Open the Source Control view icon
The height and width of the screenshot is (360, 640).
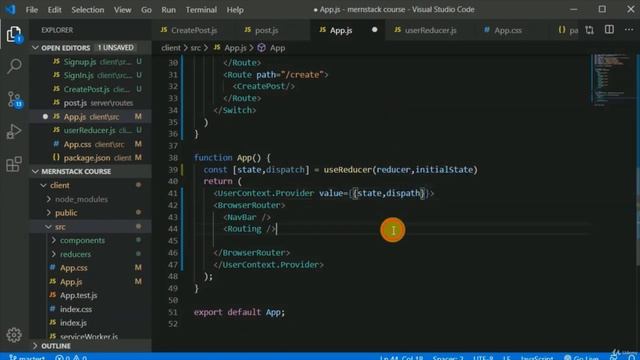point(14,99)
